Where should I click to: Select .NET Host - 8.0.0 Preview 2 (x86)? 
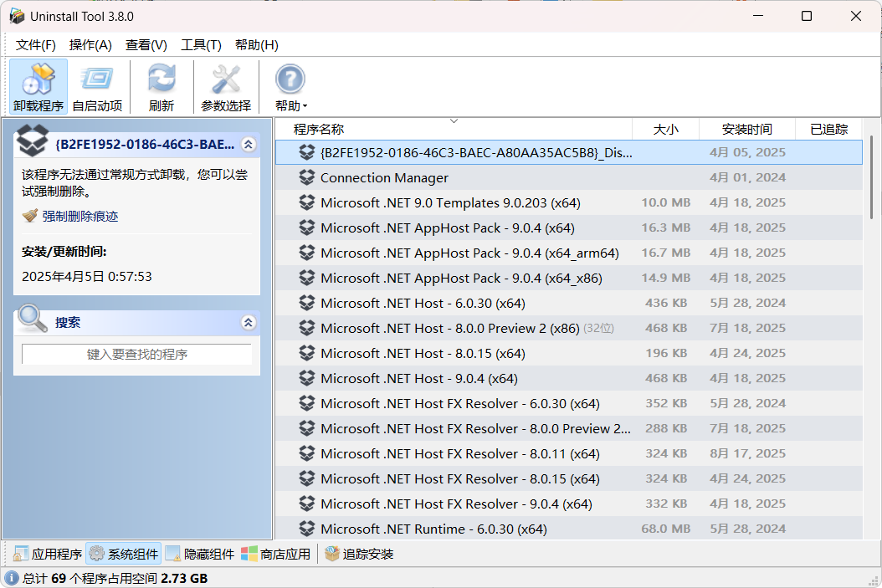click(569, 328)
